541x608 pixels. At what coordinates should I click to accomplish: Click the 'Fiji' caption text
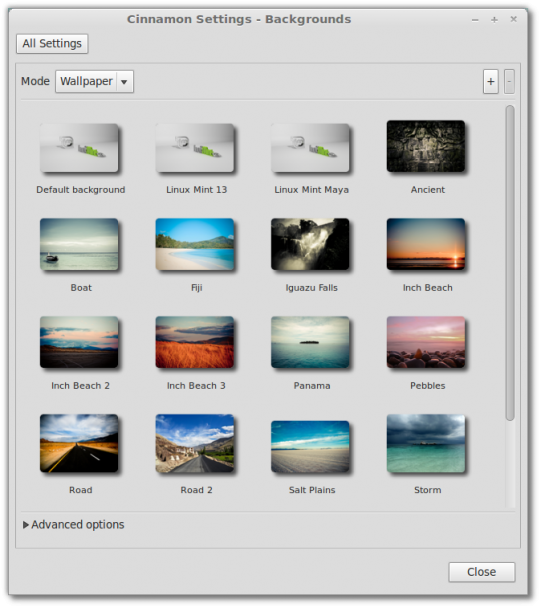(x=197, y=288)
